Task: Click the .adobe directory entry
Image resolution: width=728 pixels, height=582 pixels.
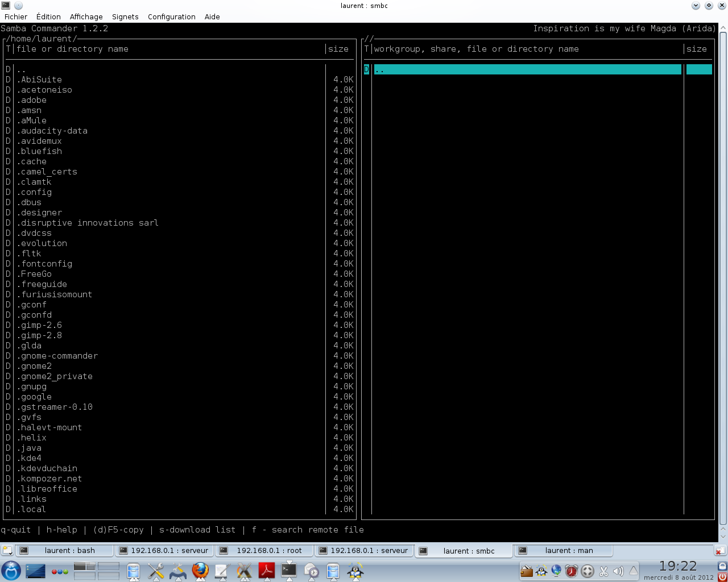Action: tap(180, 100)
